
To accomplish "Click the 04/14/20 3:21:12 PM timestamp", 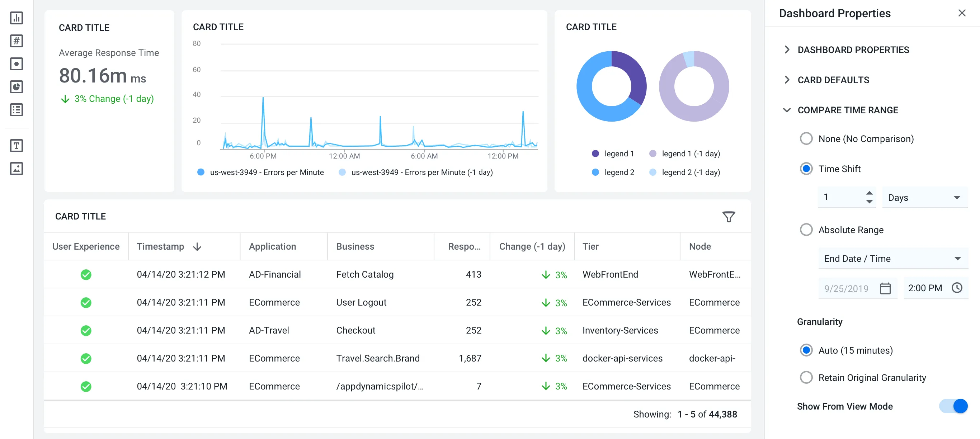I will [x=181, y=275].
